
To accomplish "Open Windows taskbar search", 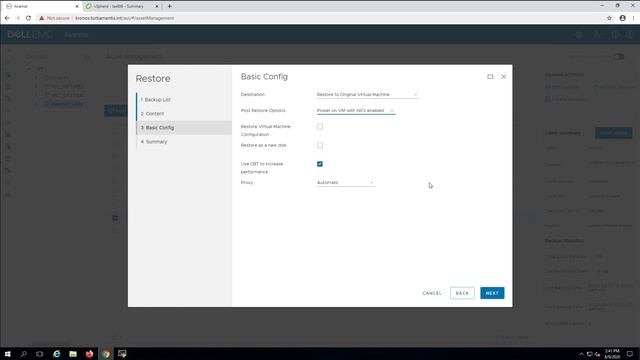I will tap(24, 354).
